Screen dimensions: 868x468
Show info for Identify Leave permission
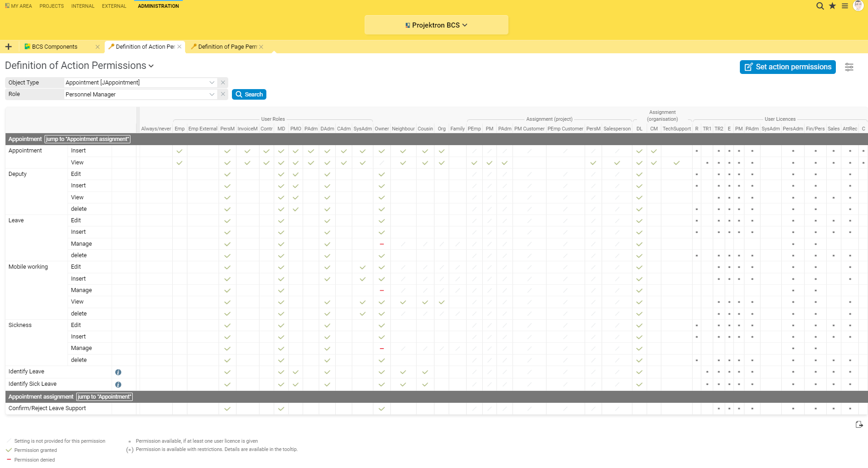pyautogui.click(x=118, y=372)
